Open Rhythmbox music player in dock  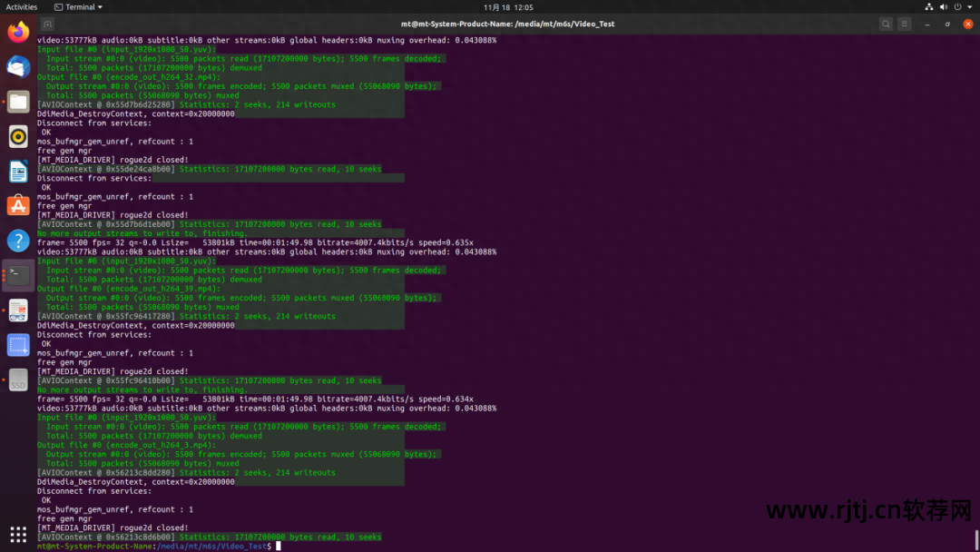[x=18, y=136]
